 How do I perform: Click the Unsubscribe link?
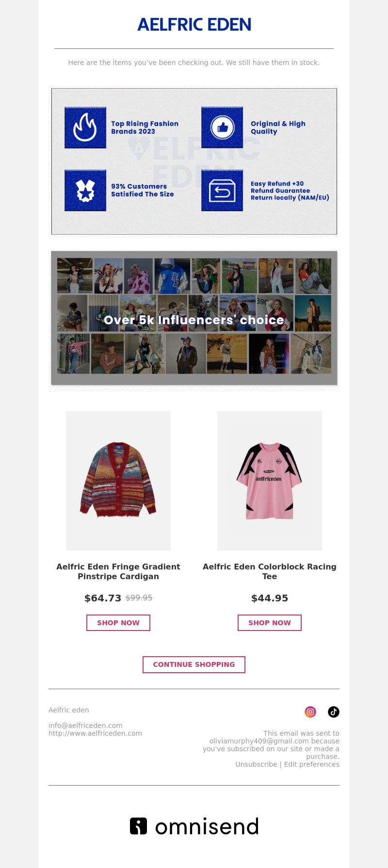click(256, 764)
